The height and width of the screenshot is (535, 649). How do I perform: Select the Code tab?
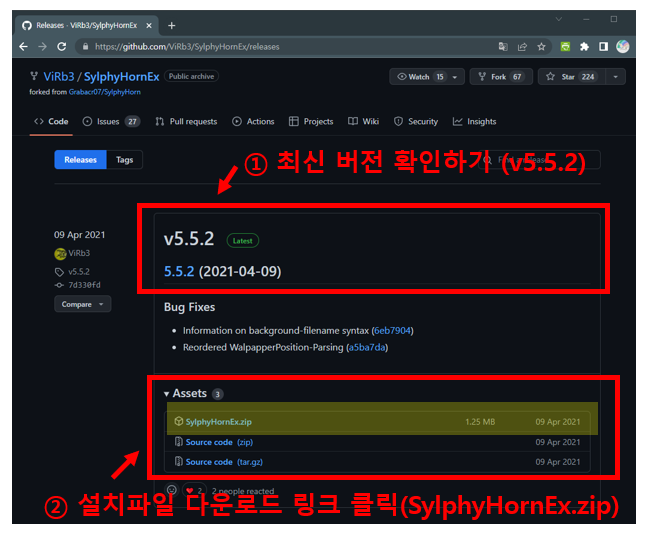(51, 122)
